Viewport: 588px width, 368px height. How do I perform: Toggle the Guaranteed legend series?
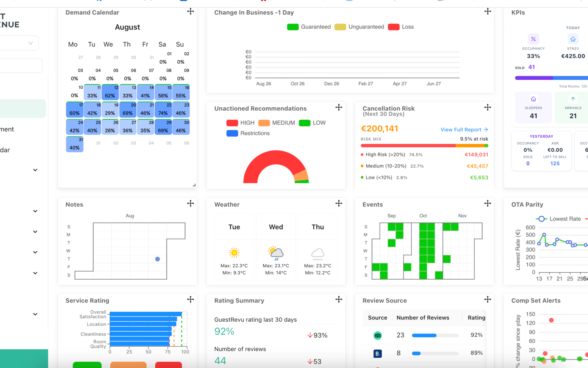(x=309, y=27)
